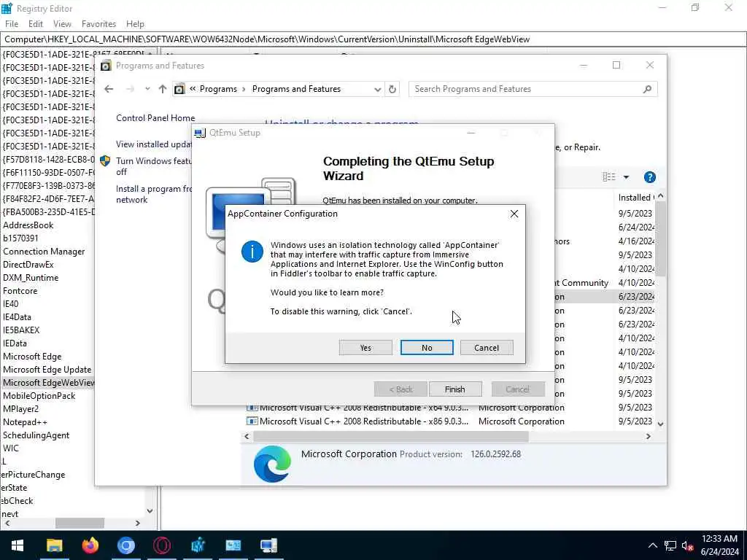Open Firefox from taskbar
Image resolution: width=747 pixels, height=560 pixels.
coord(90,545)
